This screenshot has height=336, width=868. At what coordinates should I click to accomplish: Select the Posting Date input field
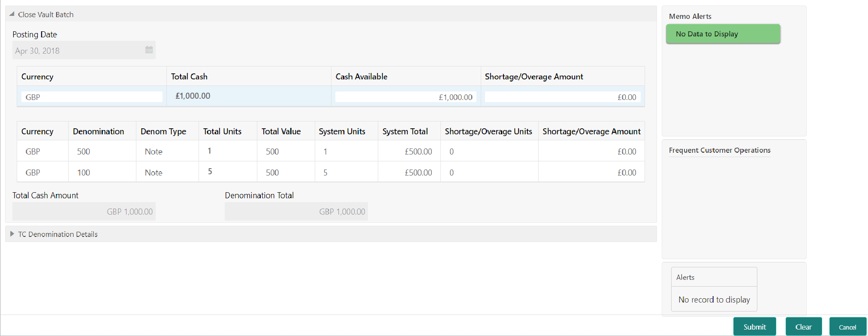coord(84,50)
